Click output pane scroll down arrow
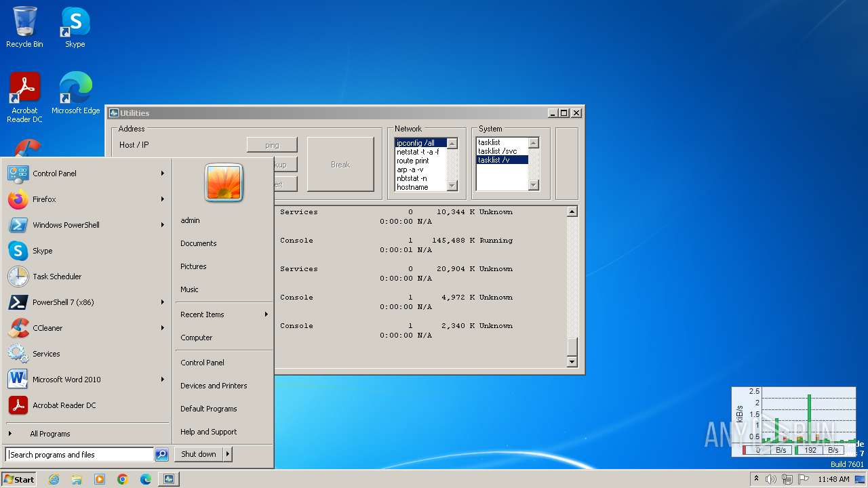 (572, 362)
